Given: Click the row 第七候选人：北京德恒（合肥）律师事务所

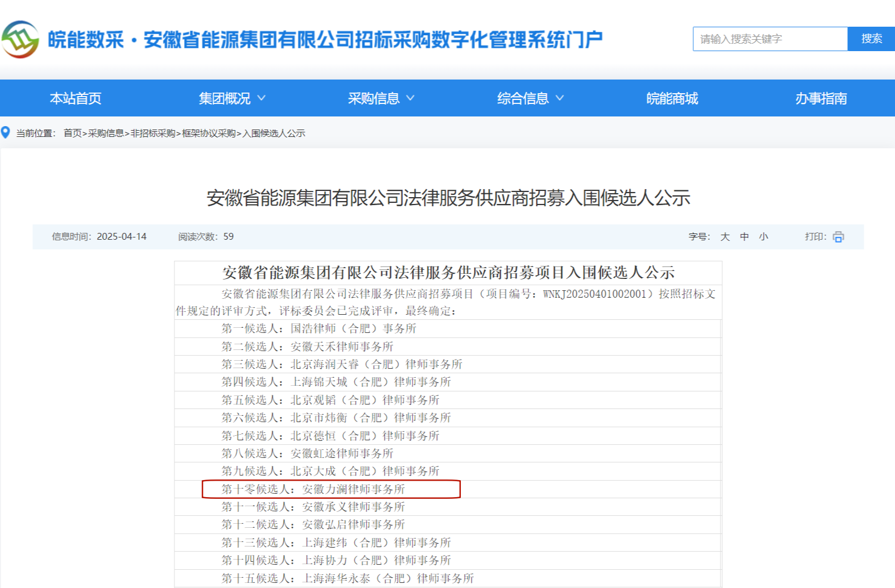Looking at the screenshot, I should (x=448, y=436).
